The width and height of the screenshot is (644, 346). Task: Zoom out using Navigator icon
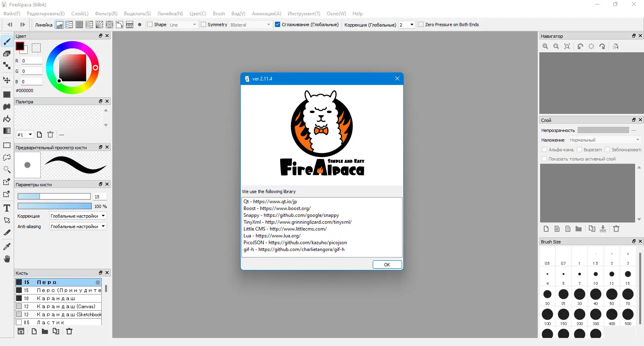[556, 46]
